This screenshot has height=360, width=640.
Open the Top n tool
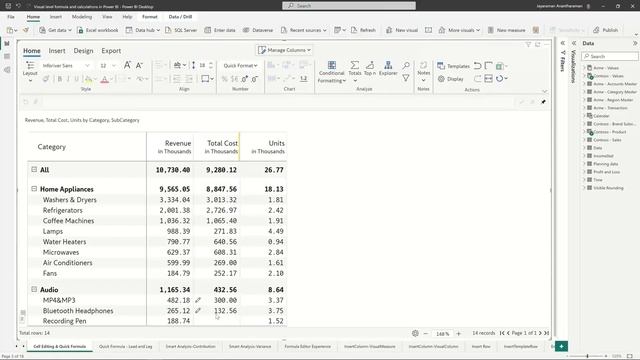pos(370,68)
